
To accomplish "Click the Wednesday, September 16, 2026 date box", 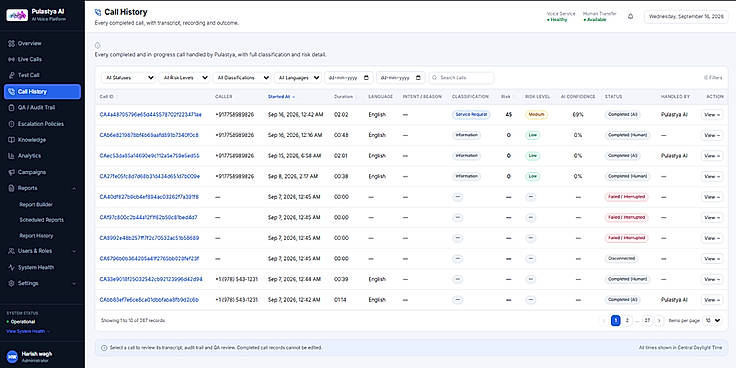I will (686, 16).
